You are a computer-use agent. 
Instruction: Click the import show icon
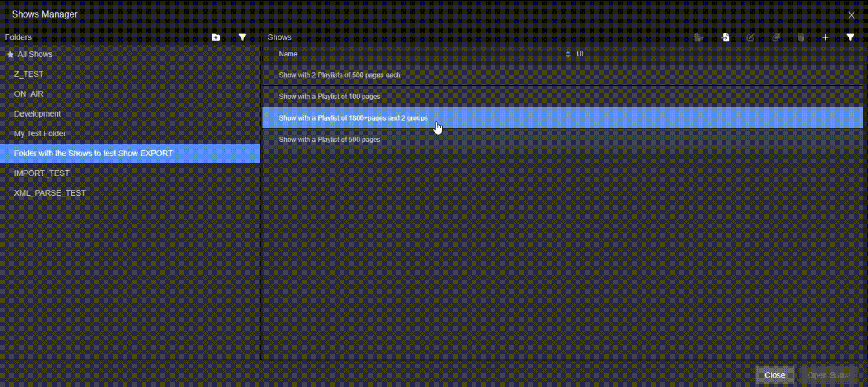coord(726,37)
